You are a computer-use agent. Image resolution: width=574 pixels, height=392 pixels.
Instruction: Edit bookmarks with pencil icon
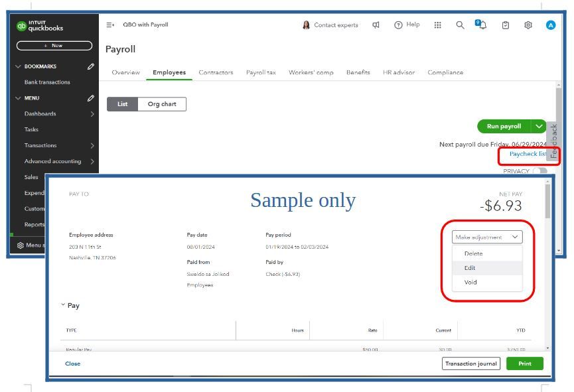90,66
